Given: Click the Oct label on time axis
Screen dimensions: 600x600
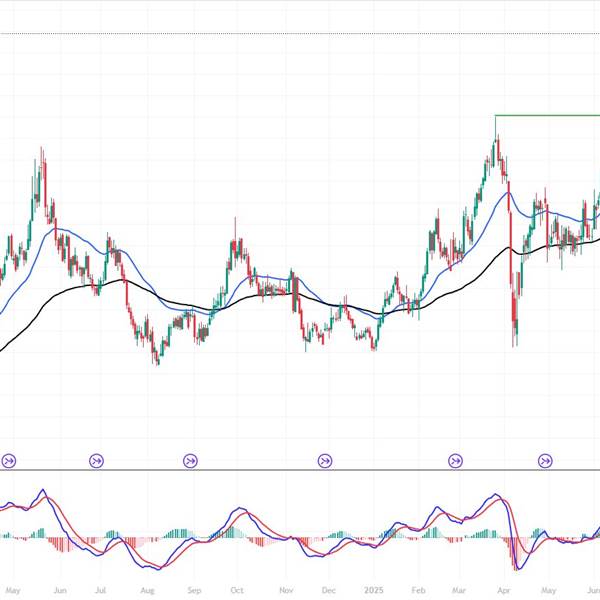Looking at the screenshot, I should (x=237, y=590).
